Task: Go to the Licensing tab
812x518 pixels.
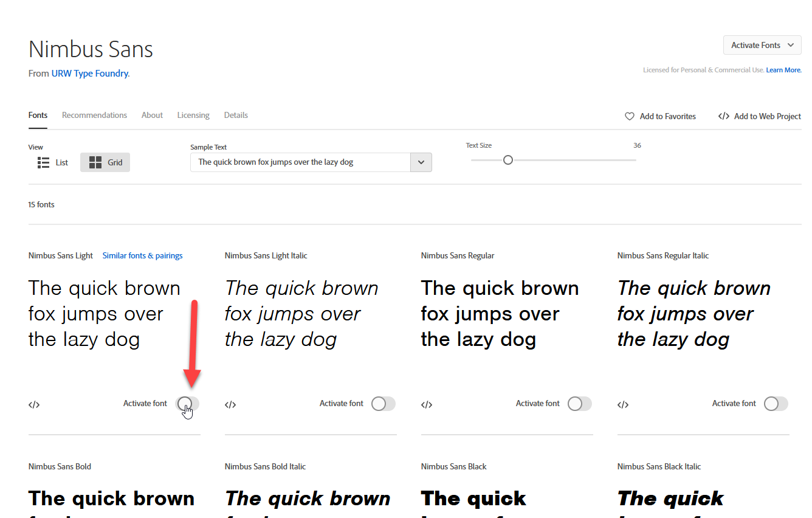Action: (x=193, y=115)
